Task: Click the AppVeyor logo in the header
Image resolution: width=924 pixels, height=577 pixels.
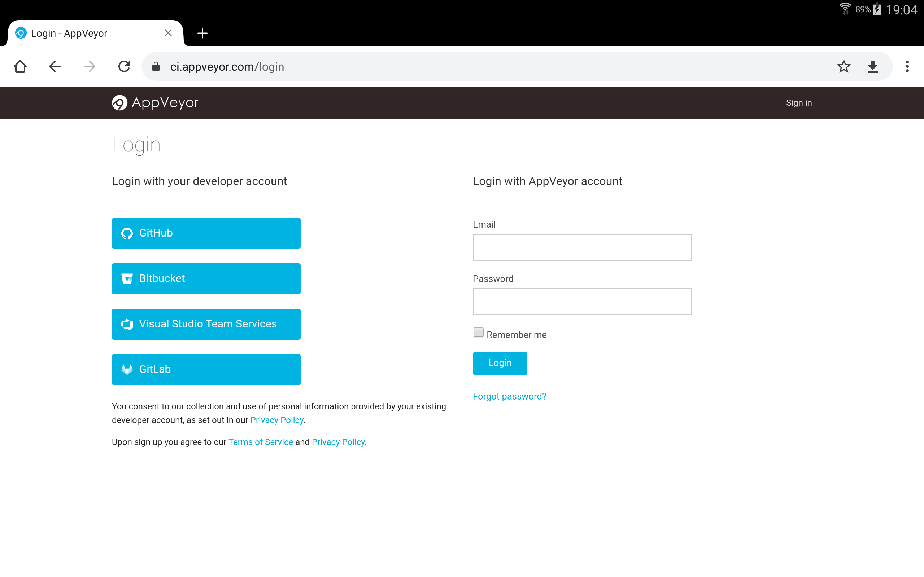Action: tap(155, 103)
